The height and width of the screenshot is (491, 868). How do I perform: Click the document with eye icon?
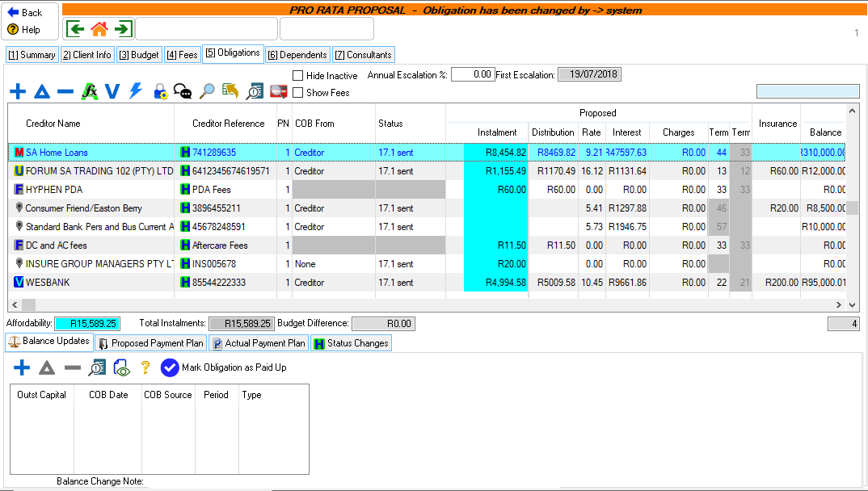tap(121, 367)
